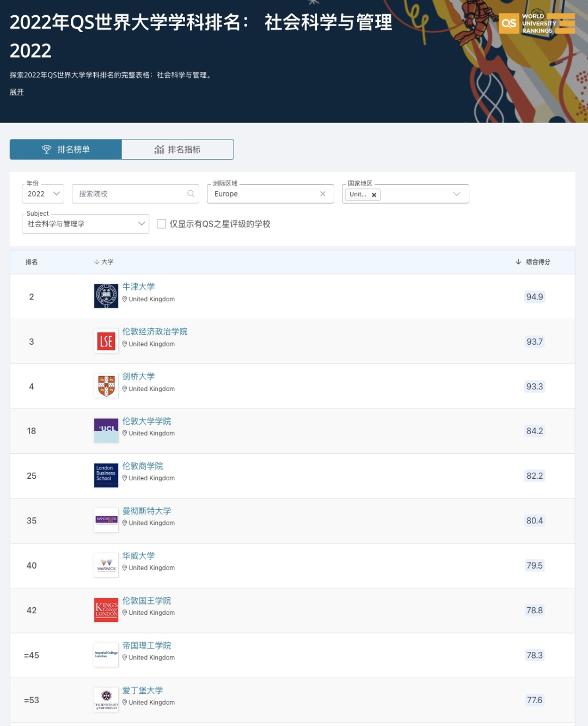
Task: Sort by the 综合得分 column header
Action: click(x=533, y=262)
